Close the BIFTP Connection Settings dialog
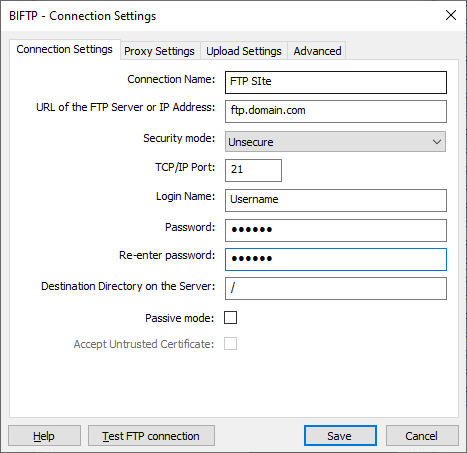Viewport: 467px width, 453px height. [451, 15]
